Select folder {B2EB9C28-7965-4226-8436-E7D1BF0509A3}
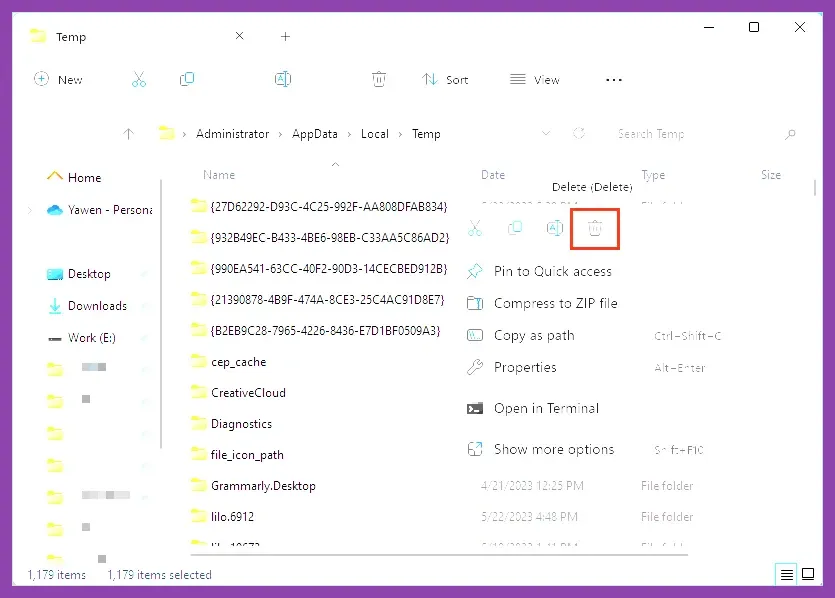The image size is (835, 598). [x=316, y=331]
